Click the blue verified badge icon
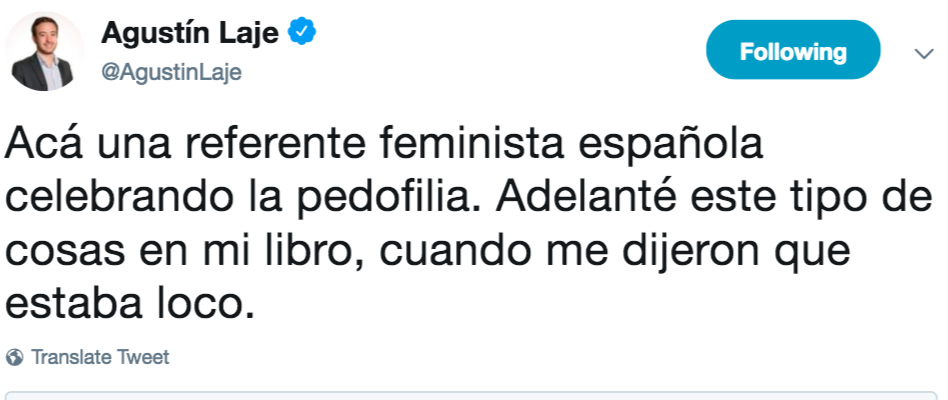This screenshot has width=948, height=400. (x=302, y=34)
